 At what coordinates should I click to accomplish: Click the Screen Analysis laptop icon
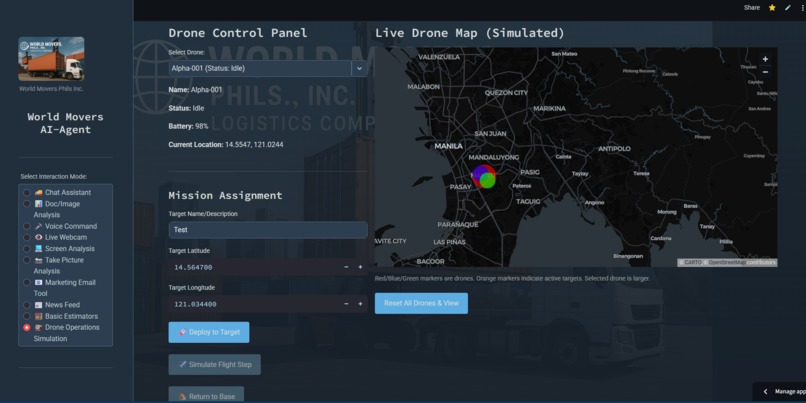click(39, 249)
